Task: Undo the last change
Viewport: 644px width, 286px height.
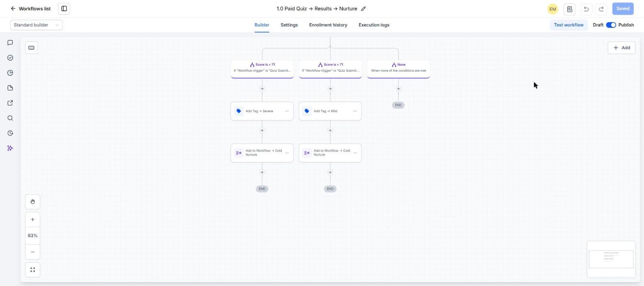Action: point(586,9)
